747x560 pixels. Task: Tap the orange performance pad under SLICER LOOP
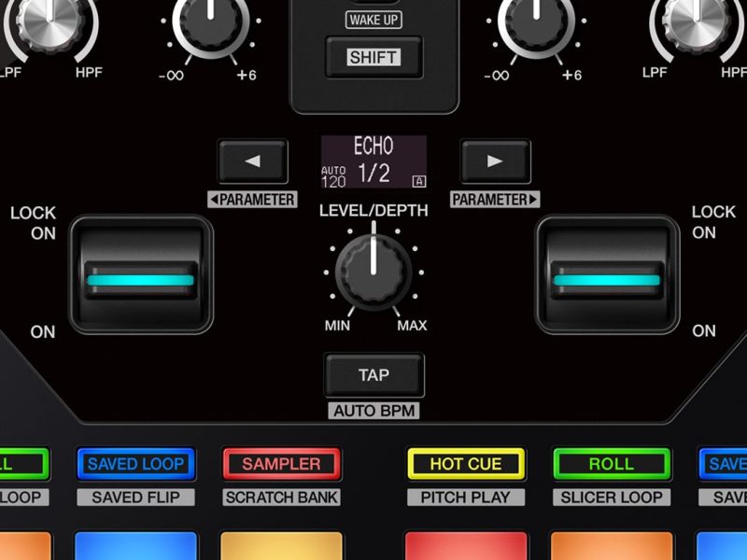pyautogui.click(x=612, y=546)
